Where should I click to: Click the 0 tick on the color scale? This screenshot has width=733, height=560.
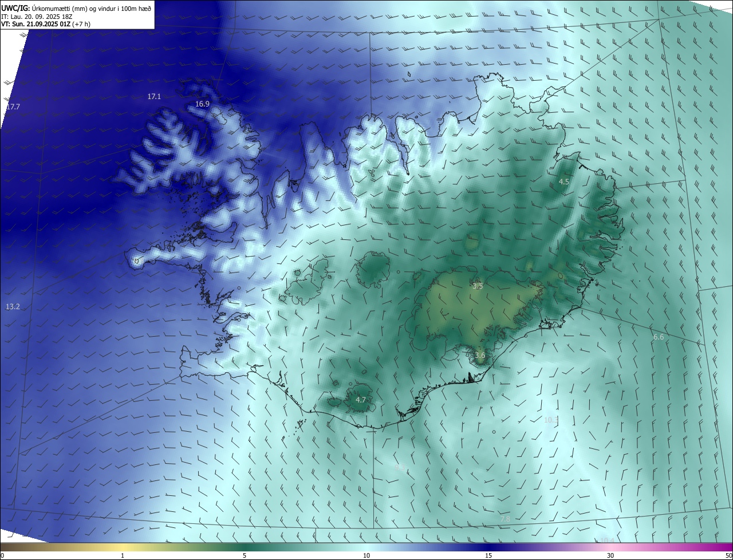coord(2,555)
